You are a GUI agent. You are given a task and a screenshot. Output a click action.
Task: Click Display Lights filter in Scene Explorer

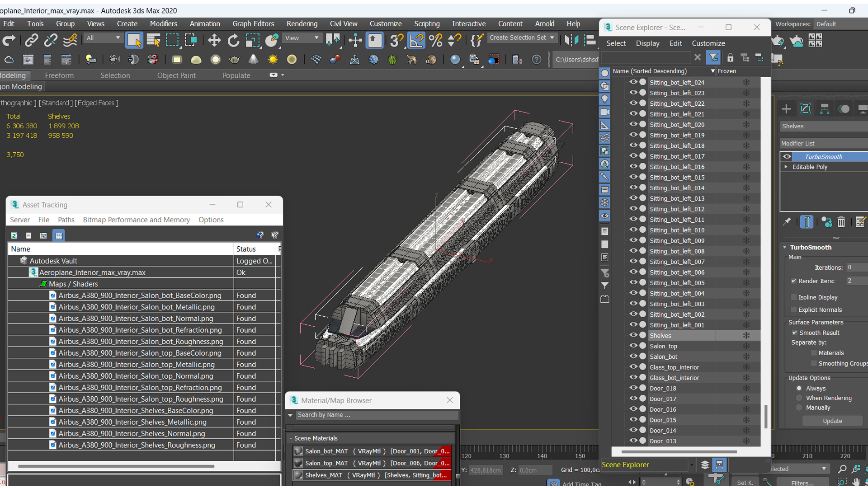pos(604,99)
